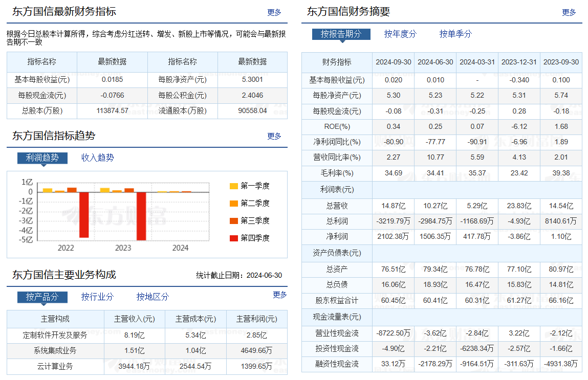The image size is (588, 380).
Task: Open 更多 link for 财务摘要
Action: [x=569, y=12]
